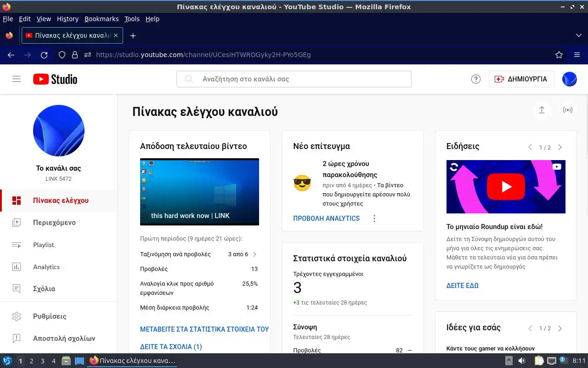The image size is (588, 368).
Task: Open the Tools menu
Action: tap(132, 19)
